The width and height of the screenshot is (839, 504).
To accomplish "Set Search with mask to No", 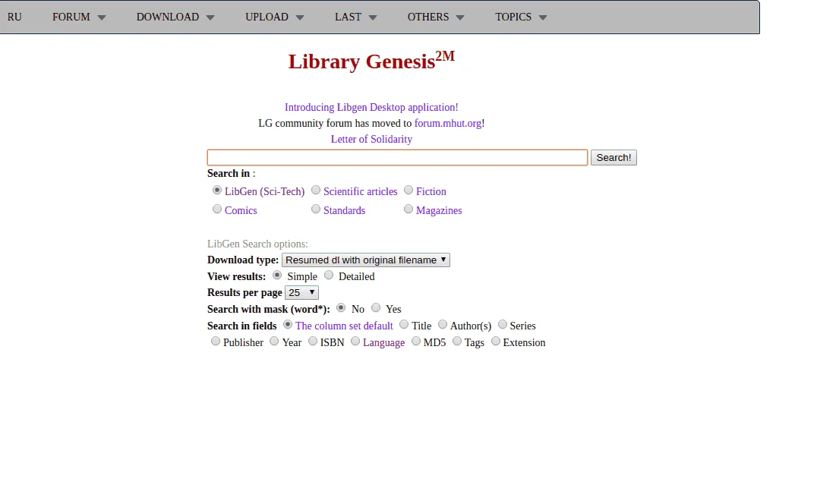I will coord(341,307).
